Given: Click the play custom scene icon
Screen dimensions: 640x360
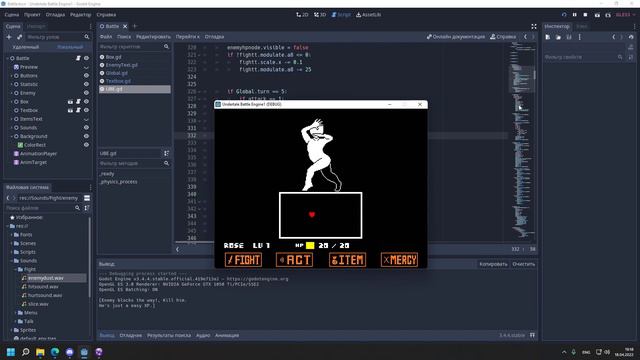Looking at the screenshot, I should (x=608, y=15).
